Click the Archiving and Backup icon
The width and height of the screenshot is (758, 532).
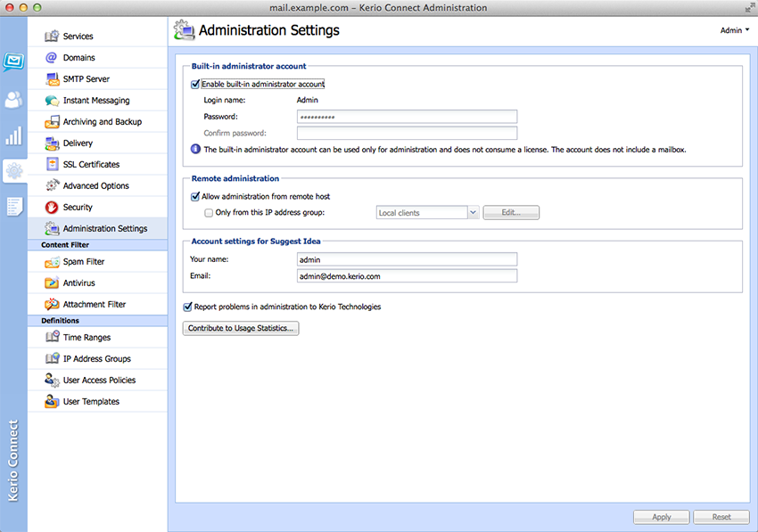[52, 122]
